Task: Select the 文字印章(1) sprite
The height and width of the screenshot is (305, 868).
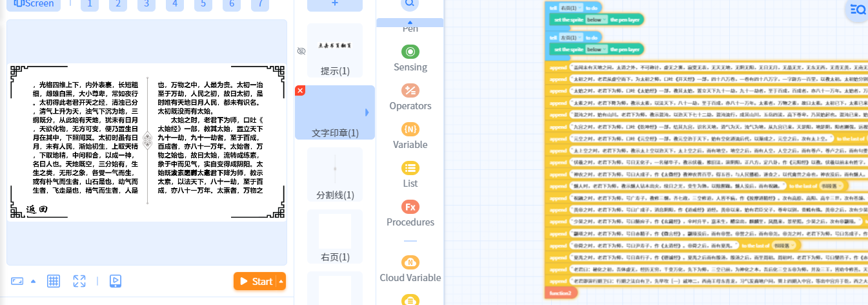Action: coord(335,112)
